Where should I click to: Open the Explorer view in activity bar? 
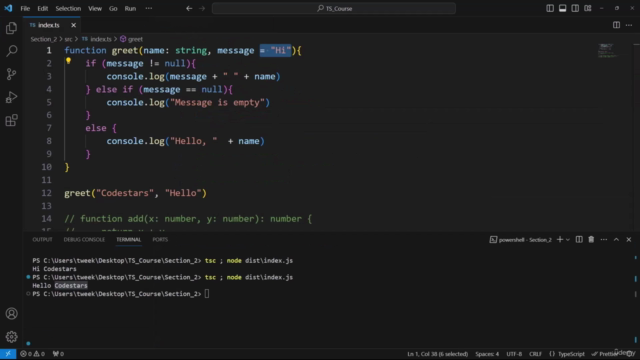click(11, 28)
